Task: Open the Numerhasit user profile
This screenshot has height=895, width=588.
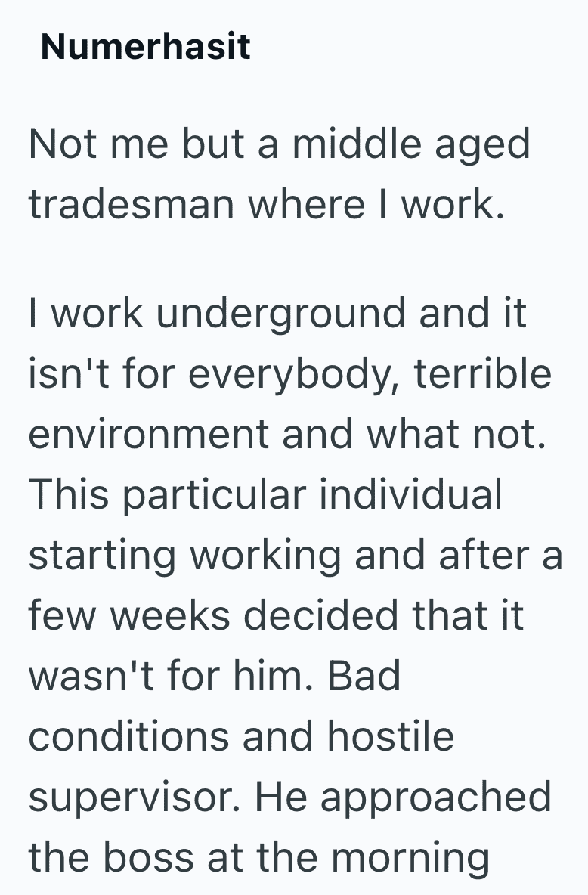Action: (145, 47)
